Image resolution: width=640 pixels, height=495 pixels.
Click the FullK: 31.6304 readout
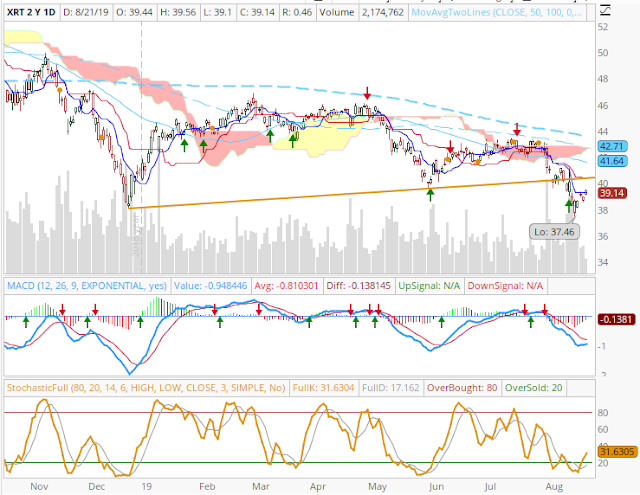coord(323,388)
